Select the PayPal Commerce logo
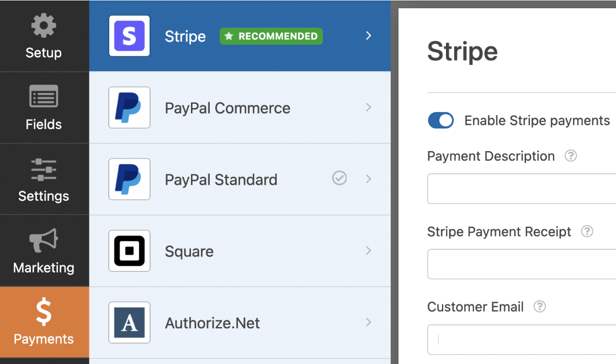616x364 pixels. pos(129,108)
